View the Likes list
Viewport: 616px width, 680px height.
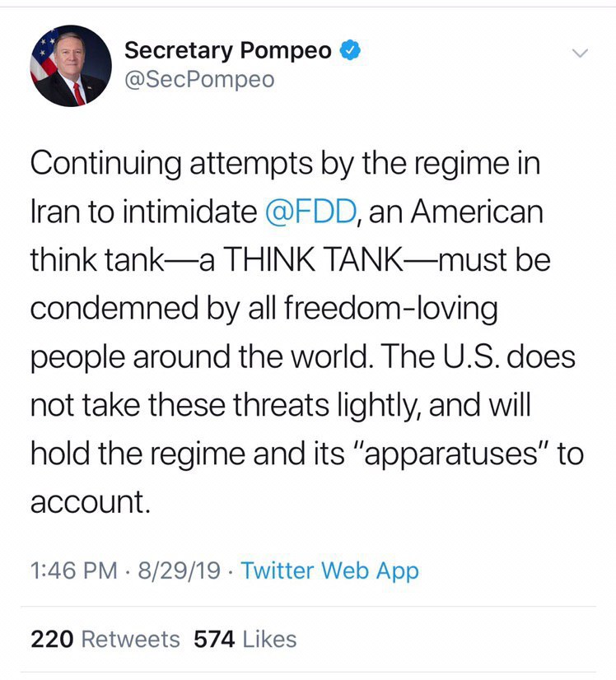(268, 639)
